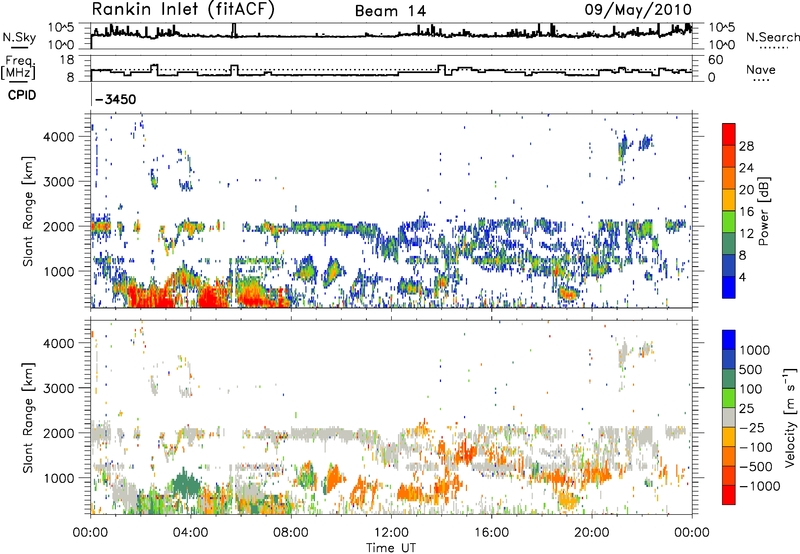Screen dimensions: 800x554
Task: Click the "N.Sky" legend label
Action: point(19,37)
